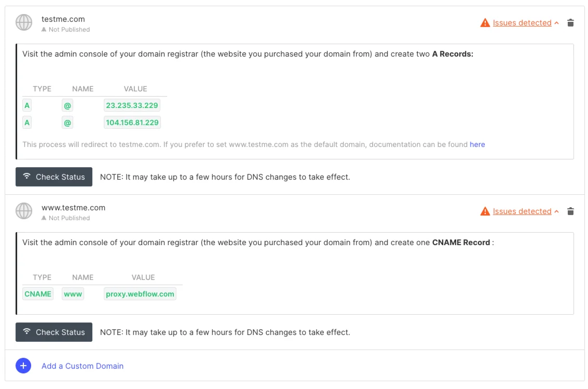Click the globe icon beside www.testme.com

pos(23,211)
